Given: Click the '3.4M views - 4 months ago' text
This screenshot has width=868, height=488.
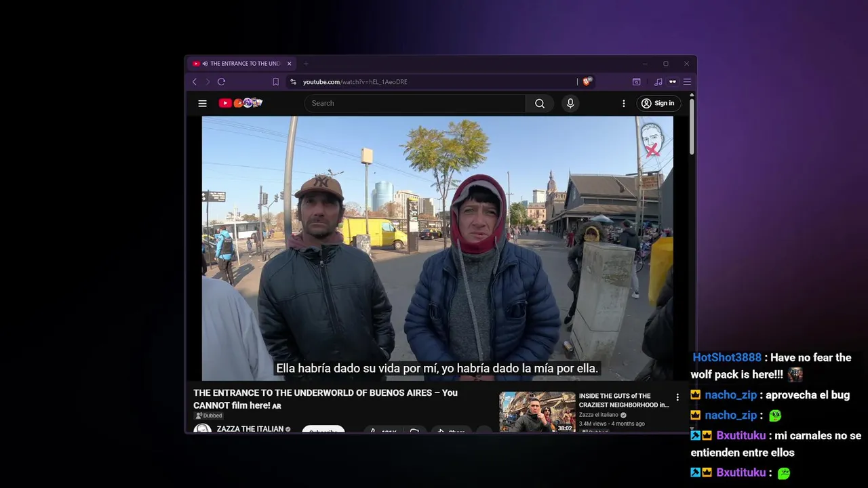Looking at the screenshot, I should pos(612,424).
